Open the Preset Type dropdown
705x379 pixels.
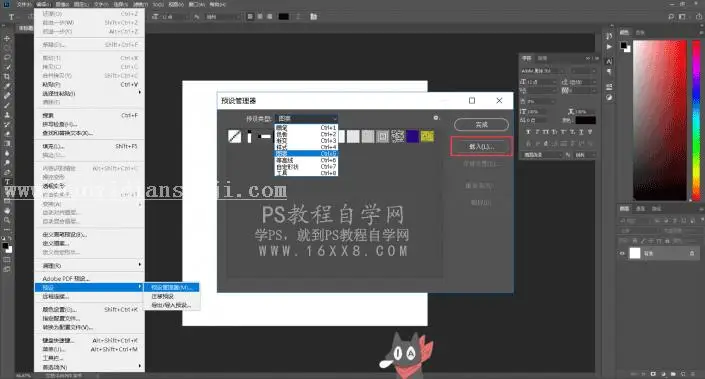[306, 118]
